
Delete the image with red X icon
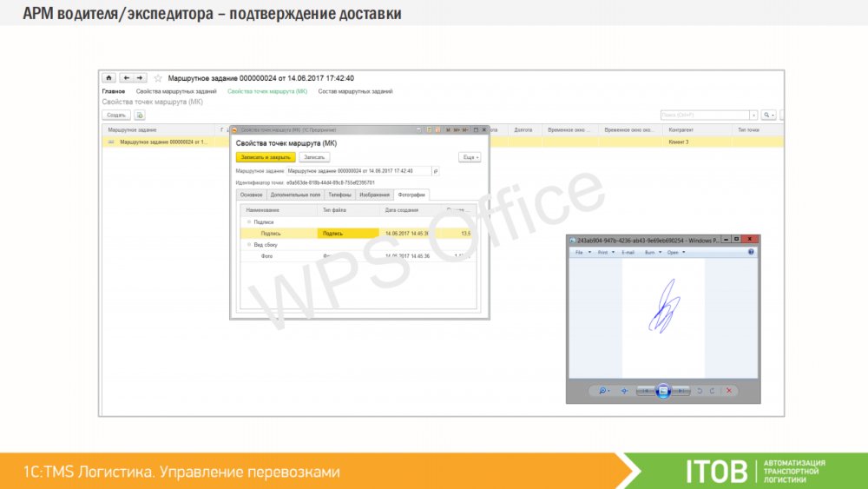point(727,391)
